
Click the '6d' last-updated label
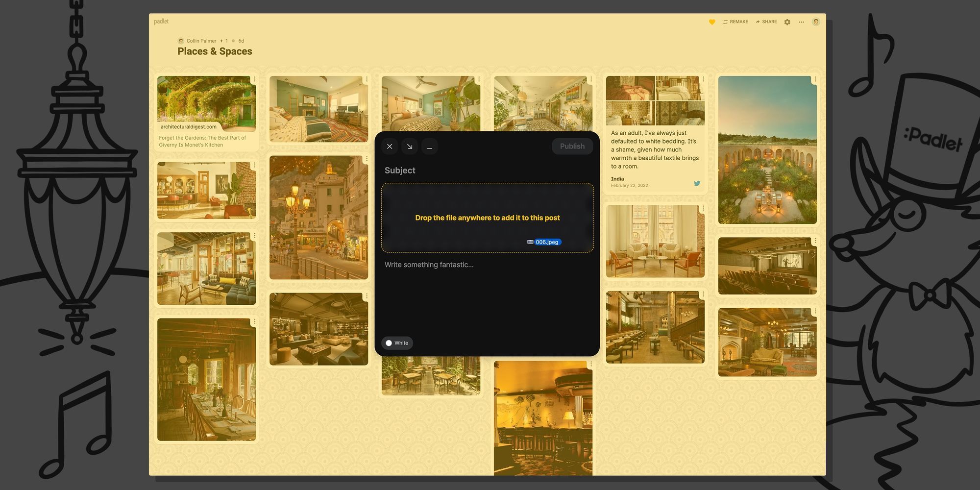click(241, 41)
